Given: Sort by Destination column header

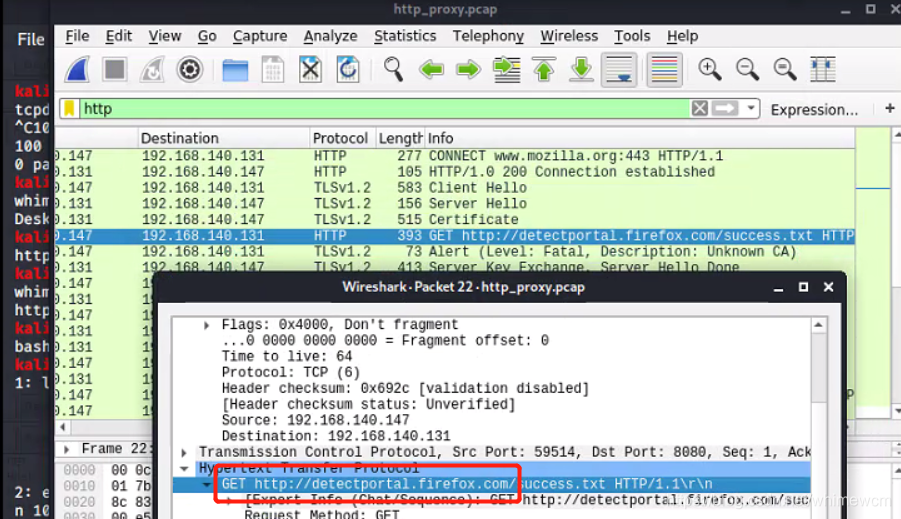Looking at the screenshot, I should (224, 138).
